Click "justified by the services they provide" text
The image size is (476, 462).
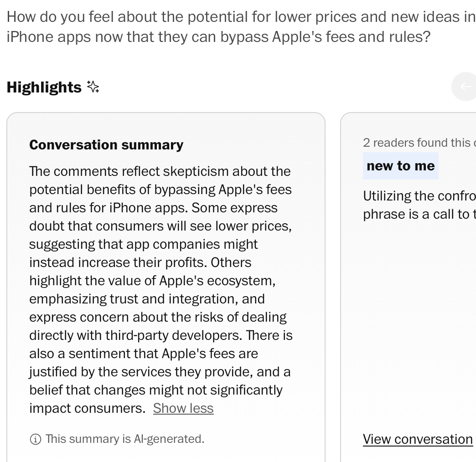140,372
